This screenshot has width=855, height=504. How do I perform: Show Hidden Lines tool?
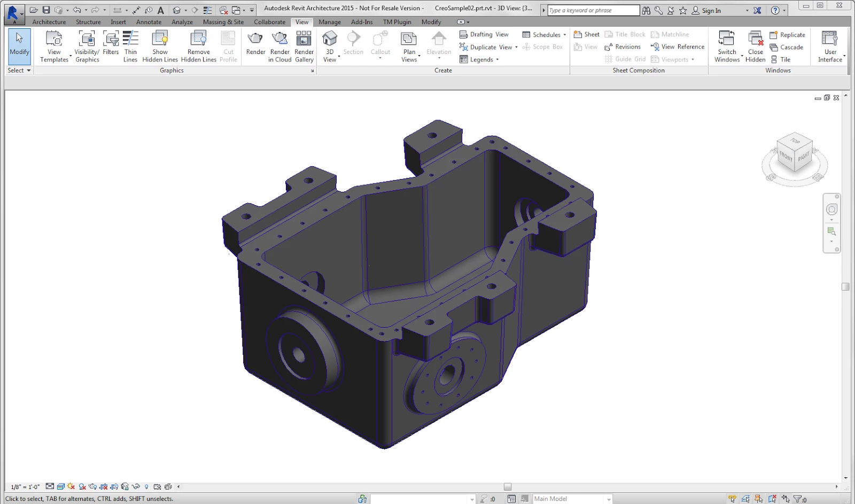(160, 46)
